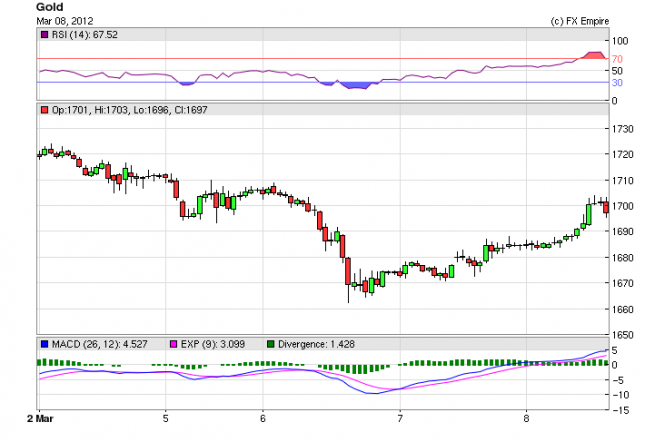The image size is (645, 442).
Task: Click the 1680 price axis label
Action: [x=622, y=258]
